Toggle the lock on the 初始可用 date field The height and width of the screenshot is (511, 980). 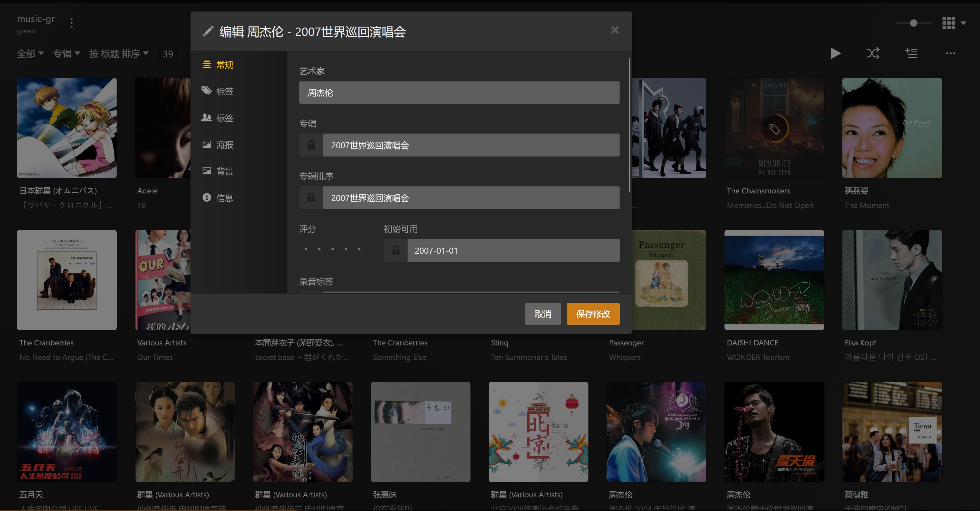tap(396, 251)
